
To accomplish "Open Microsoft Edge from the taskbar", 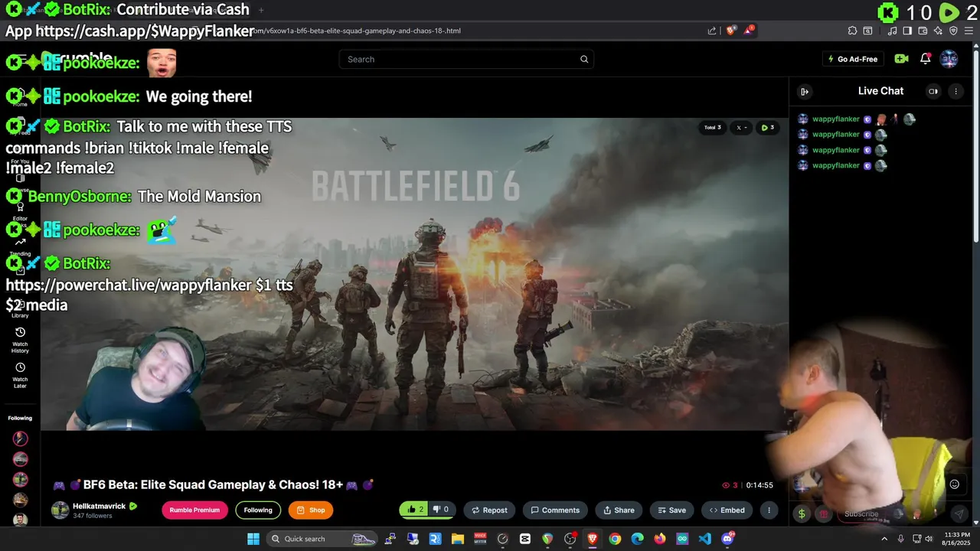I will (x=637, y=539).
